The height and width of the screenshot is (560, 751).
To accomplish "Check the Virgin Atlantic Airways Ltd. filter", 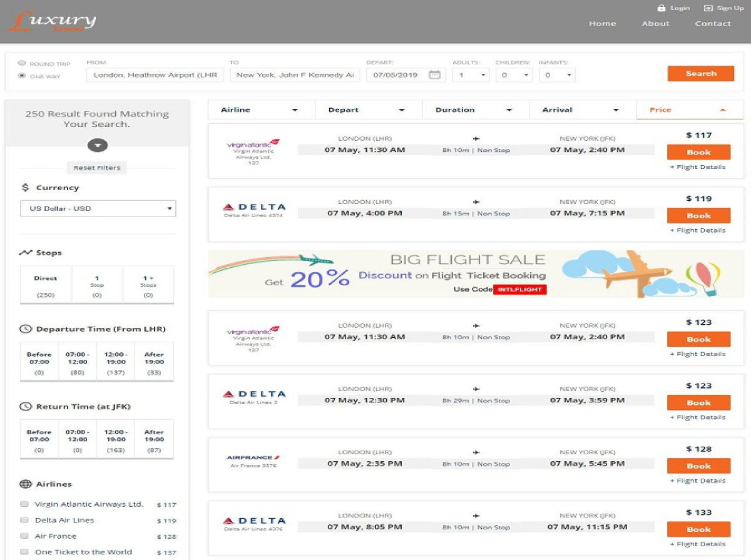I will pos(24,504).
